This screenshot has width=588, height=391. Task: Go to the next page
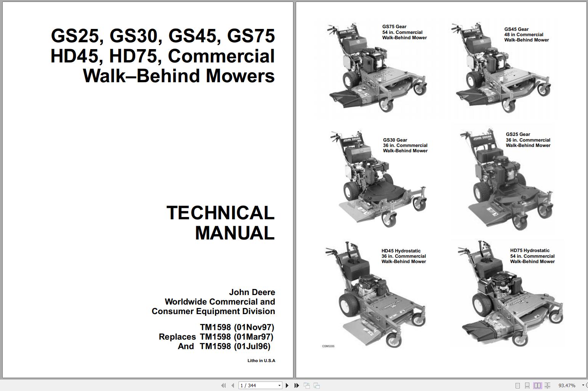point(287,386)
